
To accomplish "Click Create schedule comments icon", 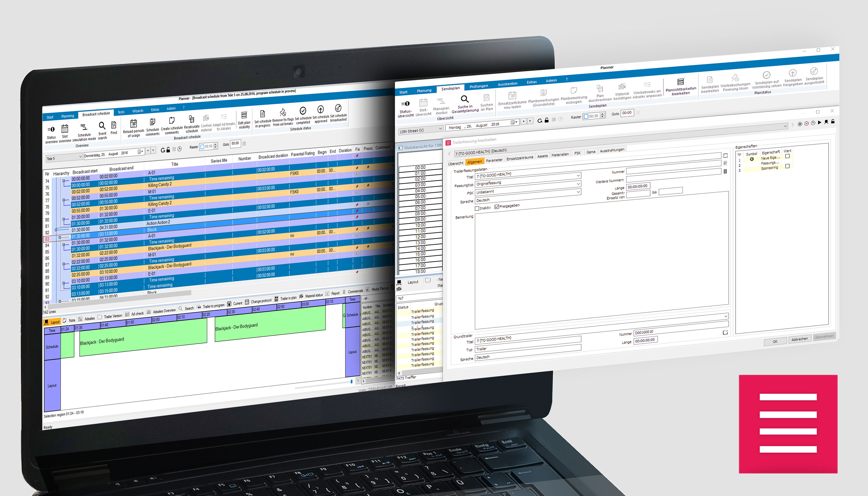I will pos(172,120).
